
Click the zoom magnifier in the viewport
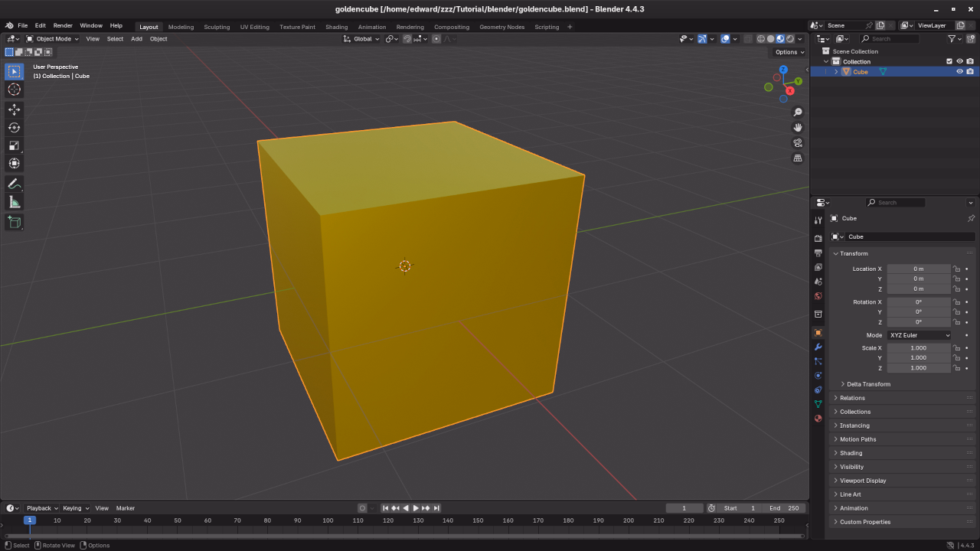798,112
